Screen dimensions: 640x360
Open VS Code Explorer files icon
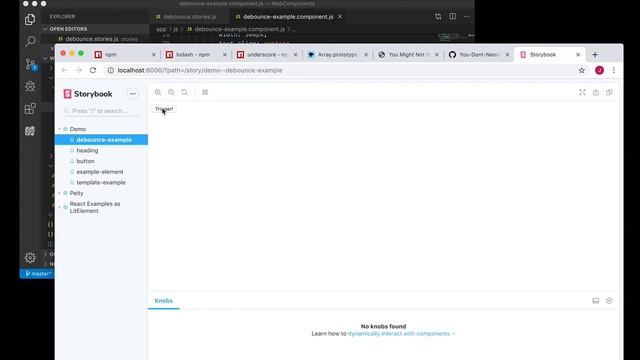tap(30, 19)
